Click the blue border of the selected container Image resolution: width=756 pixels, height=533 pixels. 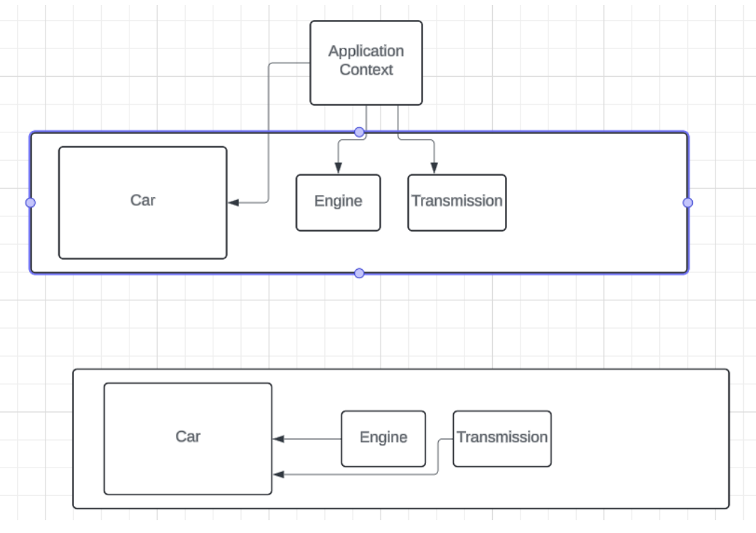(178, 132)
